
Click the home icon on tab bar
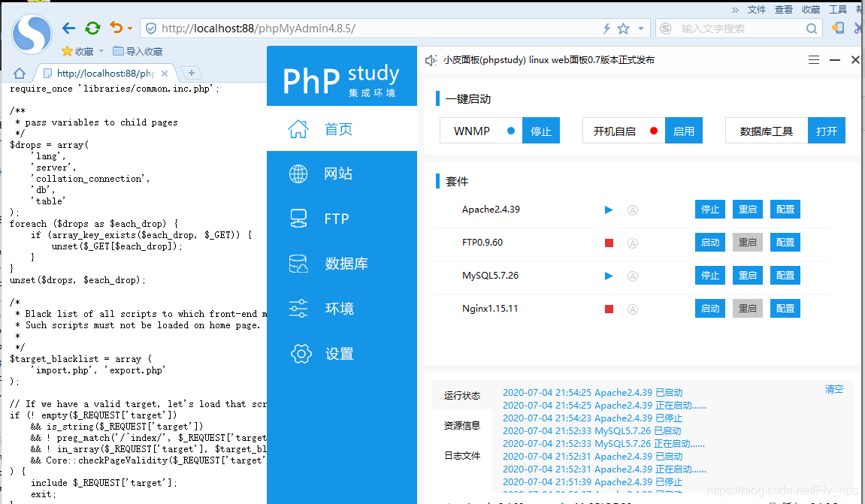click(x=20, y=74)
